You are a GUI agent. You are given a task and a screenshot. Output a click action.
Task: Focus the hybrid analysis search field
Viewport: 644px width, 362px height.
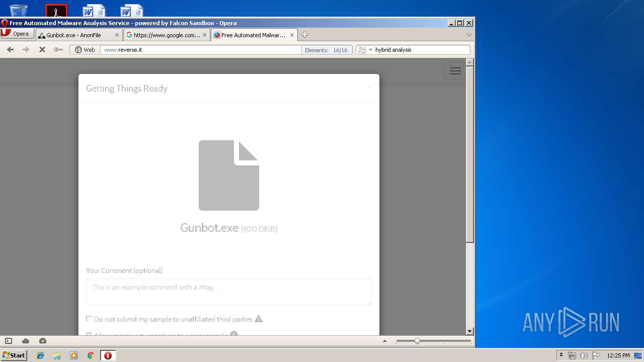click(421, 50)
